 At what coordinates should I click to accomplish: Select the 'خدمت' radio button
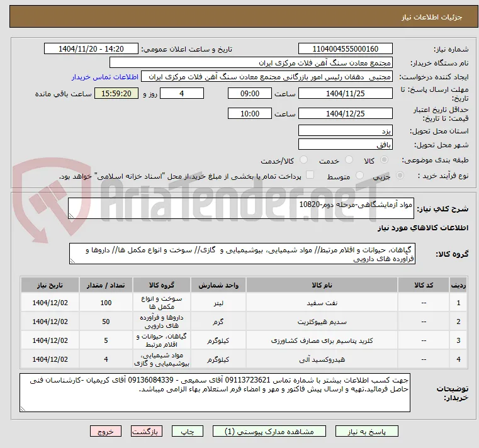point(349,160)
